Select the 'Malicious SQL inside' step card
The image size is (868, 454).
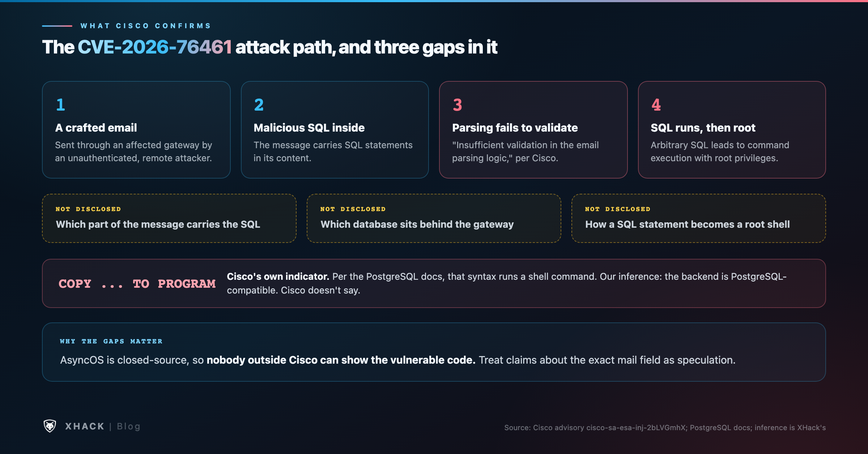click(335, 130)
